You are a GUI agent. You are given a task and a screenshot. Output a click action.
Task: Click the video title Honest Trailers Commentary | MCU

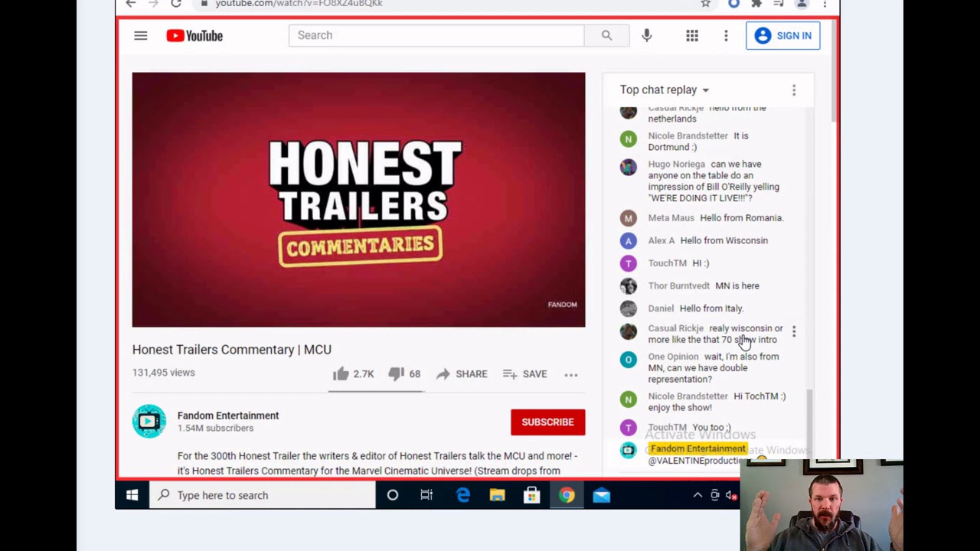coord(232,350)
